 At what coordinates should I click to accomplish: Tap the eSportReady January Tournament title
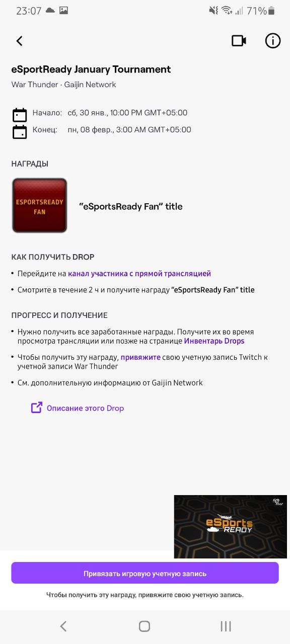(91, 69)
